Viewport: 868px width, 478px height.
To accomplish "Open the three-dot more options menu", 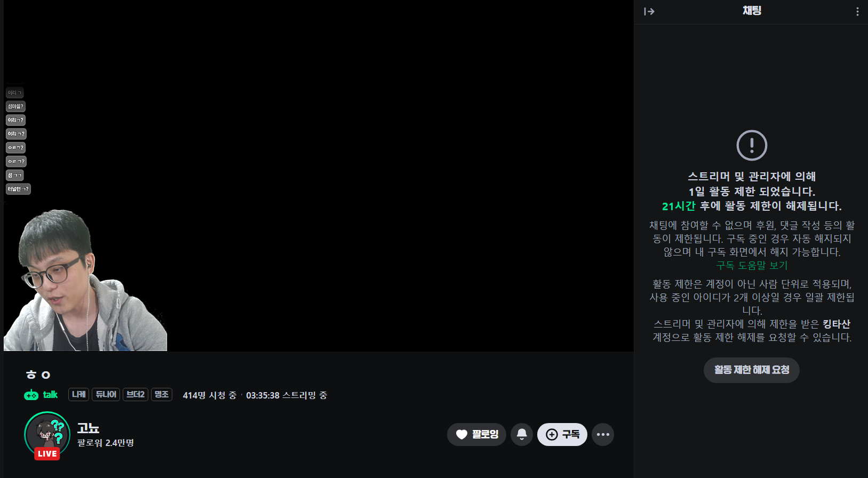I will [x=603, y=434].
